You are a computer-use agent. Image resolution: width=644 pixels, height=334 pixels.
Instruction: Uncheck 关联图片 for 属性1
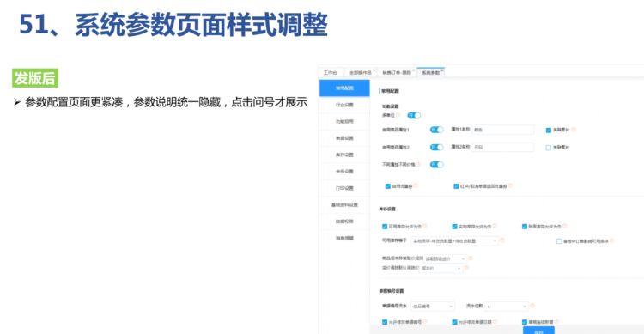tap(549, 131)
